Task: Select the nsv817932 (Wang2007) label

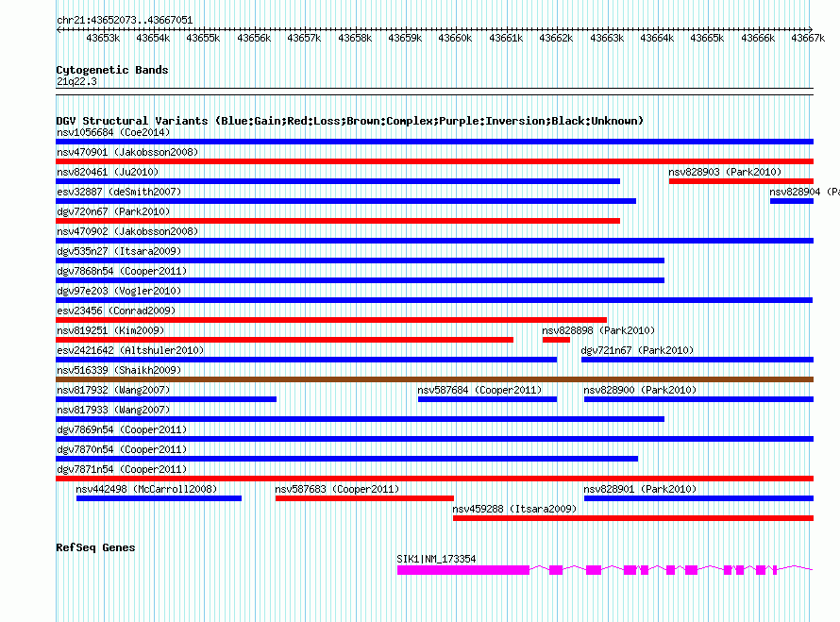Action: pos(113,390)
